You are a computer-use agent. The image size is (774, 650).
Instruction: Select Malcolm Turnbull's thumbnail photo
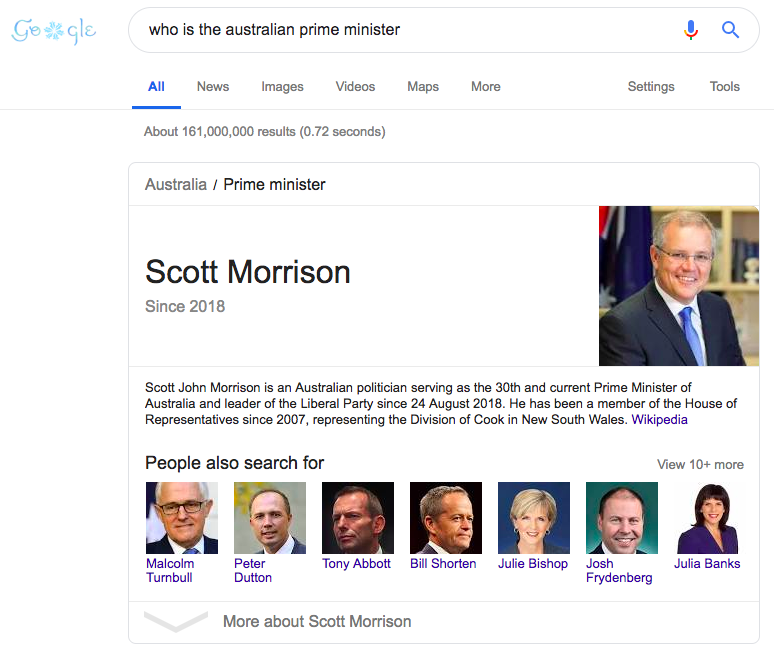181,518
